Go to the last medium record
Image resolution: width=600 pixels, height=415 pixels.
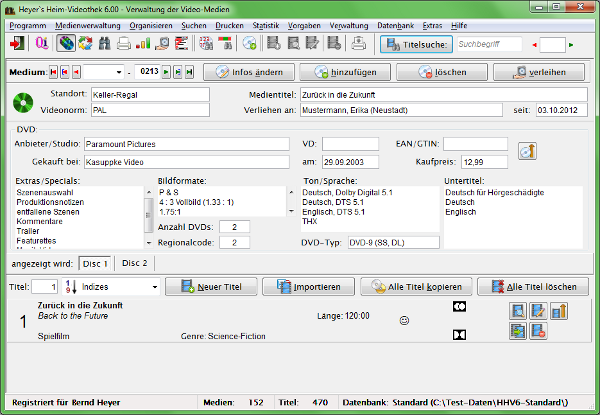188,73
